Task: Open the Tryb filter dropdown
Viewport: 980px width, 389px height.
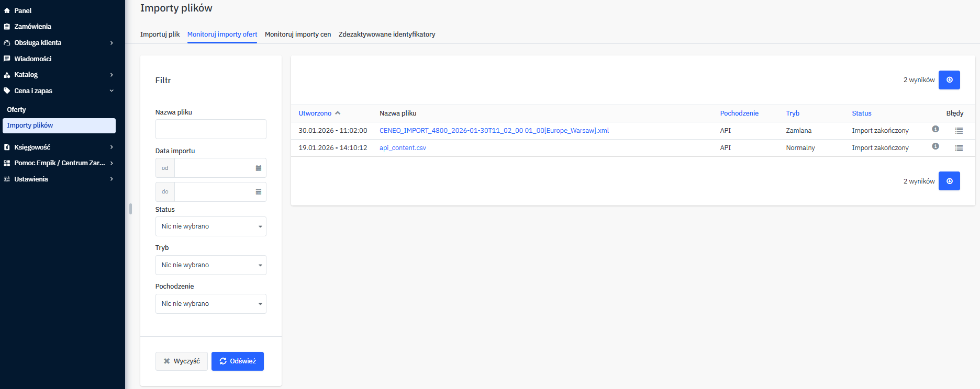Action: pyautogui.click(x=210, y=265)
